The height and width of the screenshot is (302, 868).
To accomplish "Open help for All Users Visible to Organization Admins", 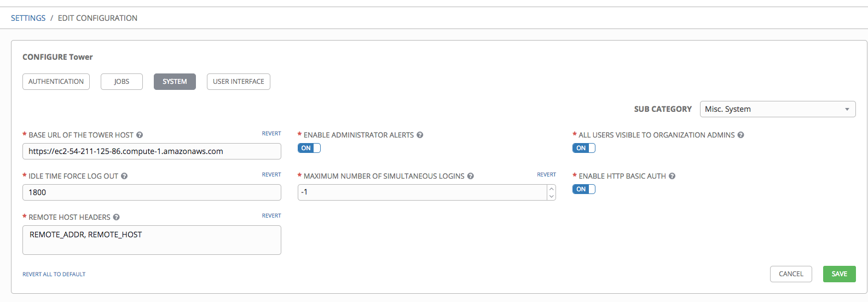I will pos(740,135).
